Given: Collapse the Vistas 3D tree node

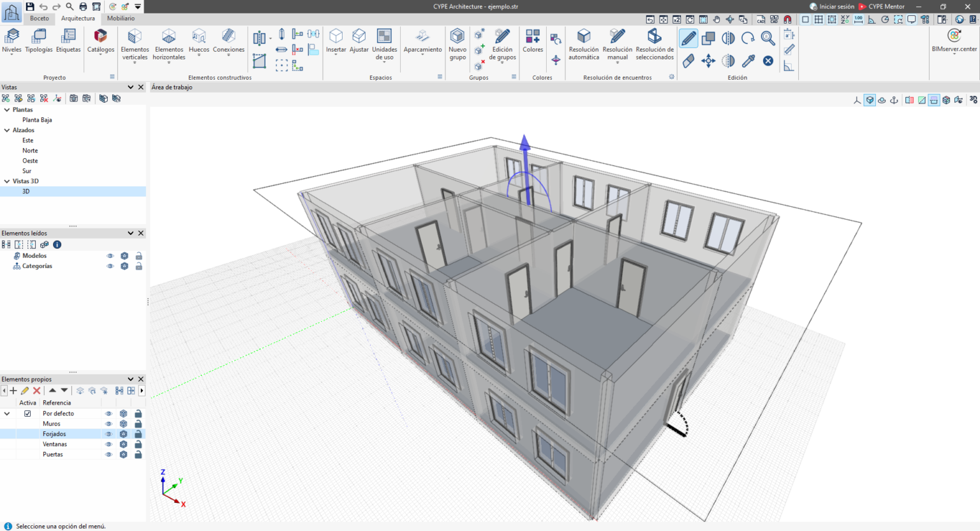Looking at the screenshot, I should (x=7, y=181).
